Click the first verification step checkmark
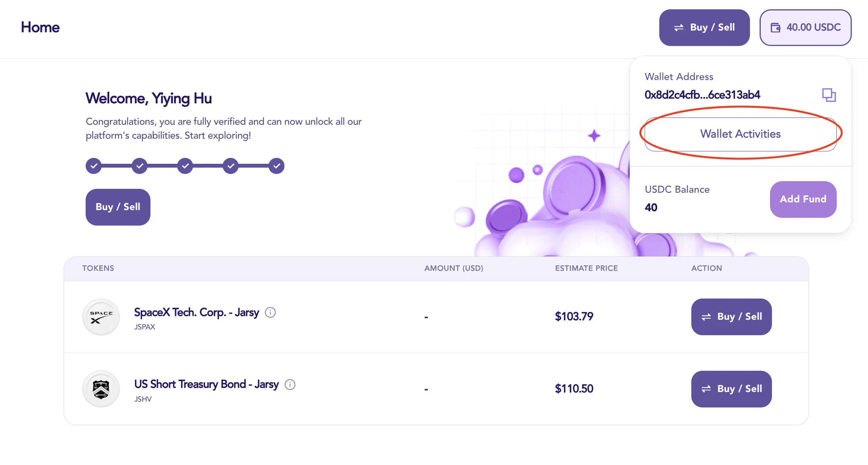Screen dimensions: 868x465 click(x=94, y=166)
